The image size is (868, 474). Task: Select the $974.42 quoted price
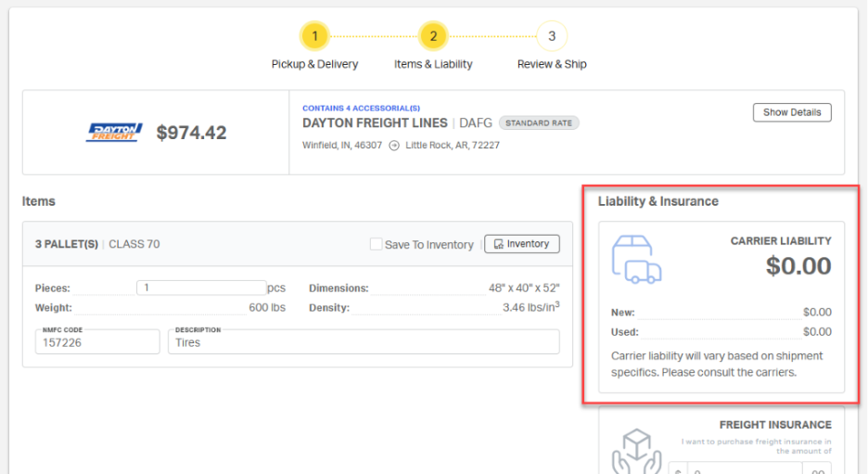click(191, 133)
